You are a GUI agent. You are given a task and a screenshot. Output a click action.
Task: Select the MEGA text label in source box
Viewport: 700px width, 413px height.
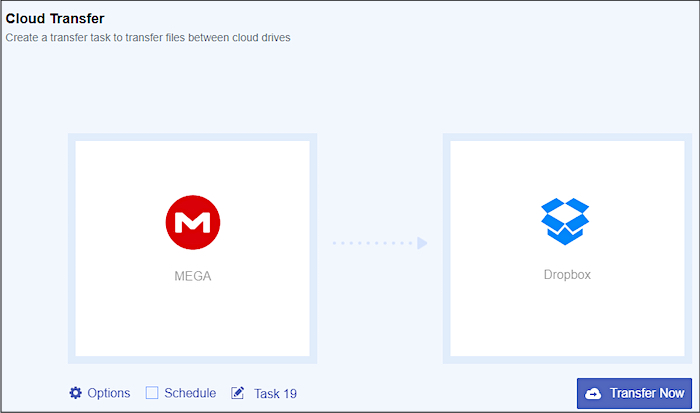pyautogui.click(x=192, y=275)
